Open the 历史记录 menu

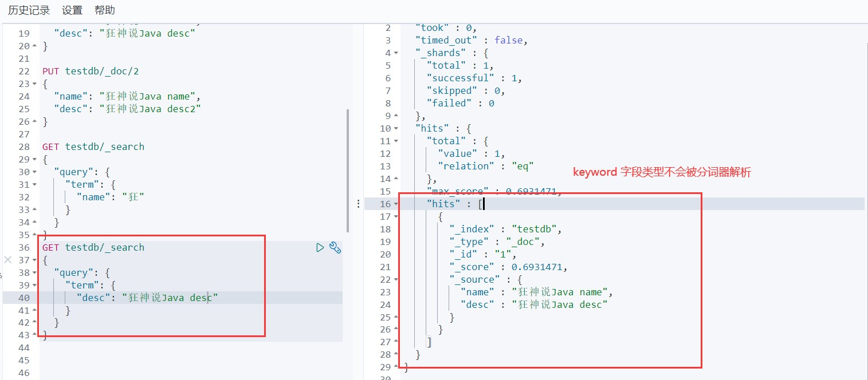click(29, 10)
